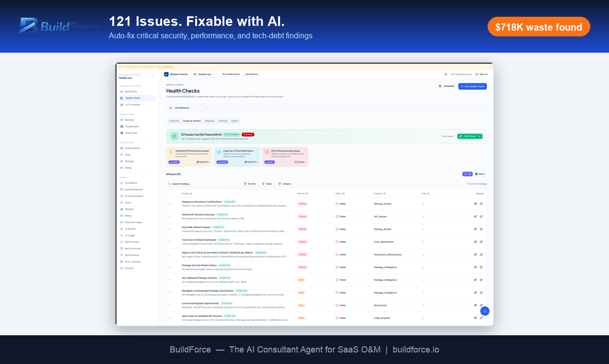
Task: Sort by the Status column header
Action: click(340, 193)
